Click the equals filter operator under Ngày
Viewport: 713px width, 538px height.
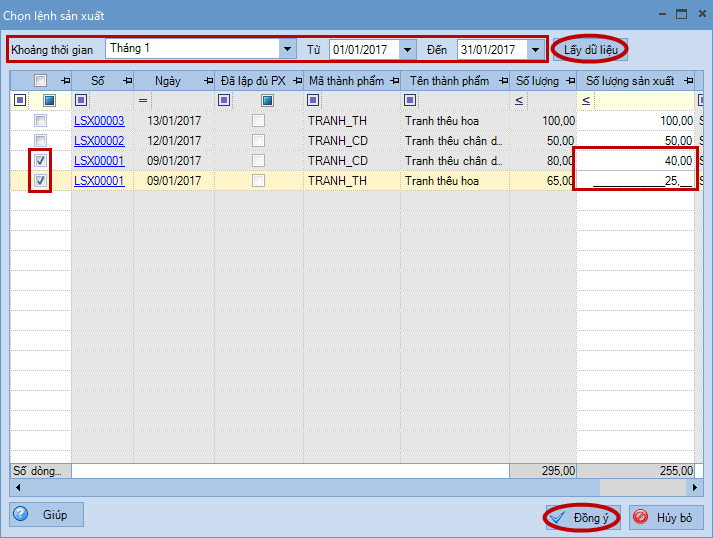(x=143, y=100)
